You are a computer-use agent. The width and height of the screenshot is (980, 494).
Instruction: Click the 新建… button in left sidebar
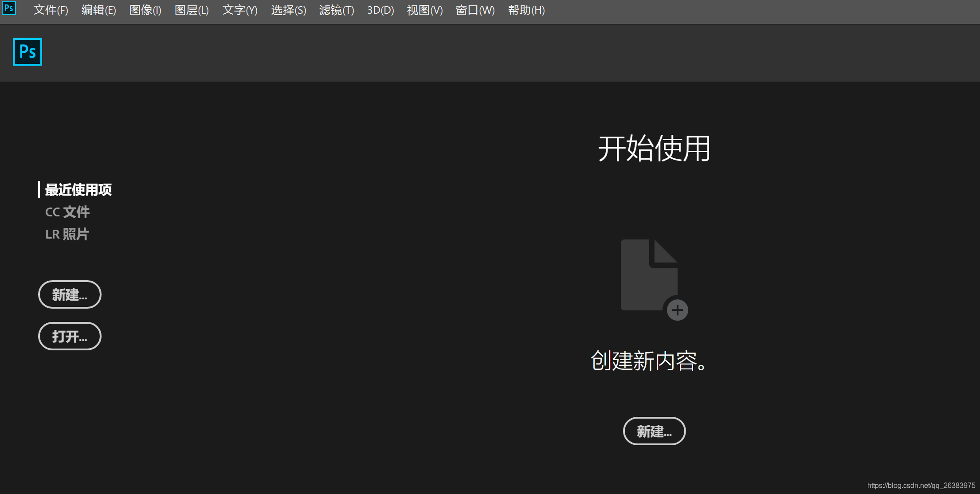tap(70, 294)
